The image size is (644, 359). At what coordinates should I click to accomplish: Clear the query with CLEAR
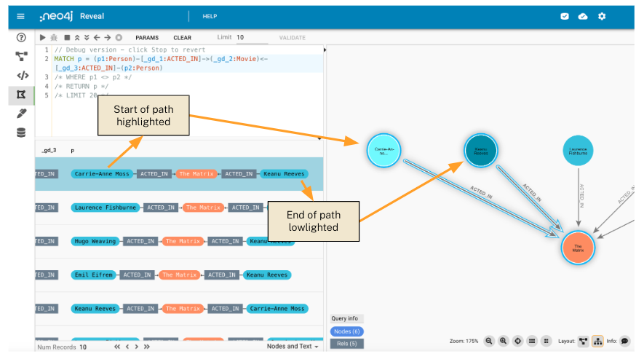coord(183,38)
